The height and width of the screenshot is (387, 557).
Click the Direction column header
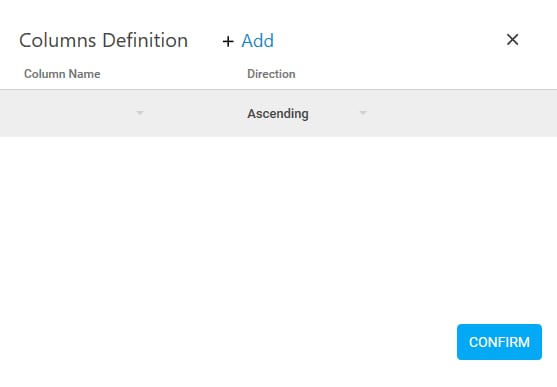pos(271,74)
